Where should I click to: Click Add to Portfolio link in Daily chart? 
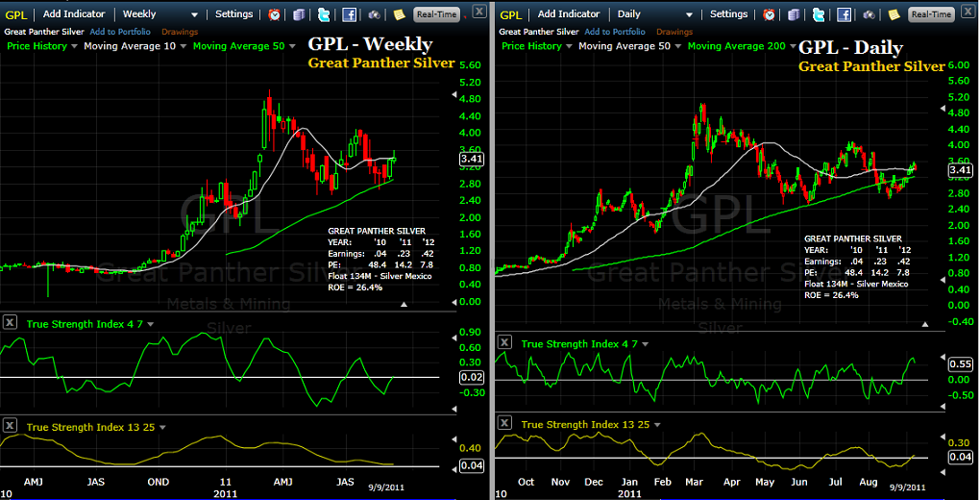pyautogui.click(x=616, y=32)
